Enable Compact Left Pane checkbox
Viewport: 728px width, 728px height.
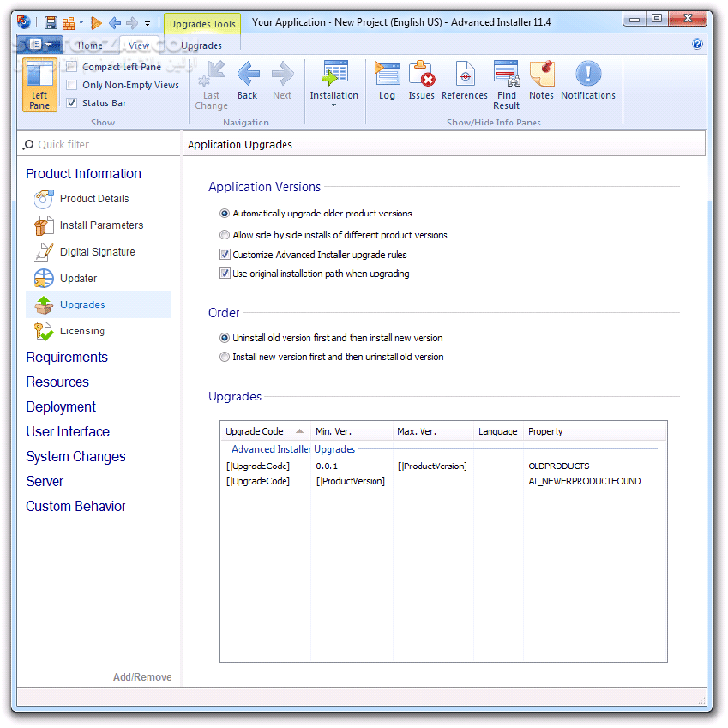71,67
